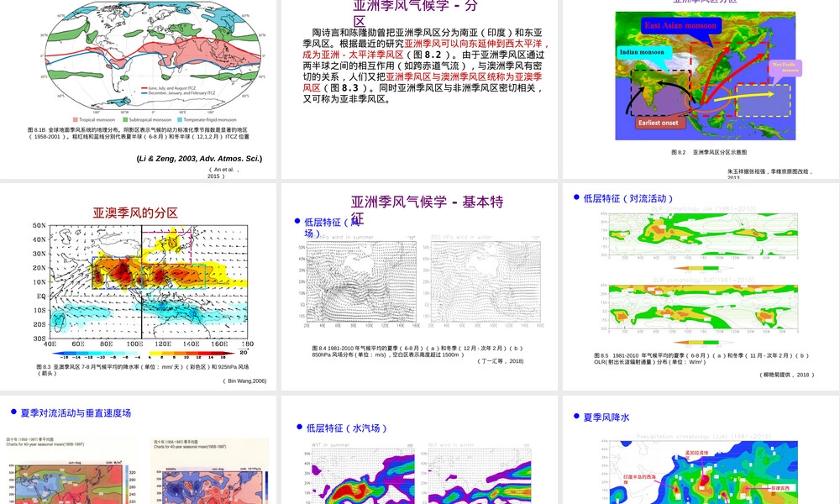Open the 亚澳季风的分区 slide
Screen dimensions: 840x504
point(139,287)
